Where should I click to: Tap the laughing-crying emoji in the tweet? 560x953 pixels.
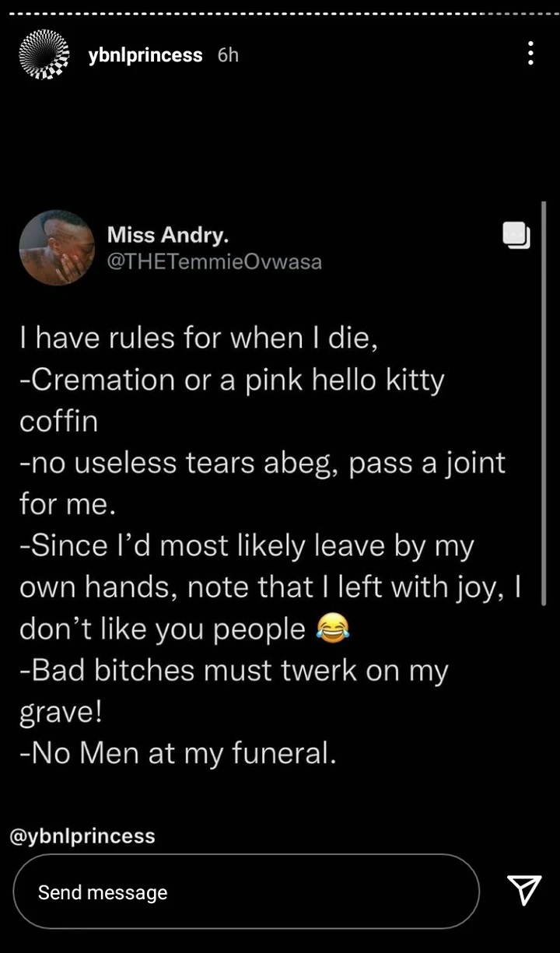332,629
